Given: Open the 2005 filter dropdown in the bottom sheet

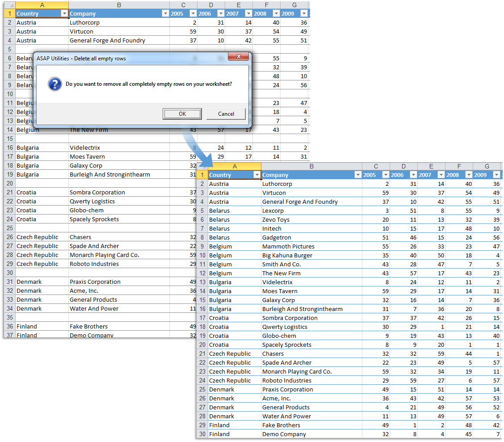Looking at the screenshot, I should click(386, 175).
